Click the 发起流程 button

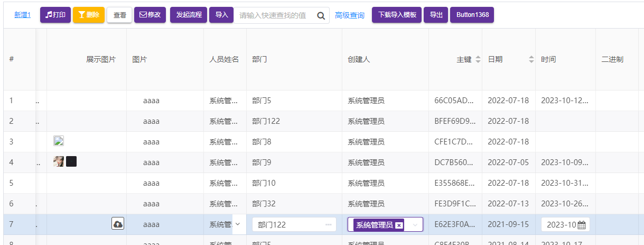coord(189,15)
